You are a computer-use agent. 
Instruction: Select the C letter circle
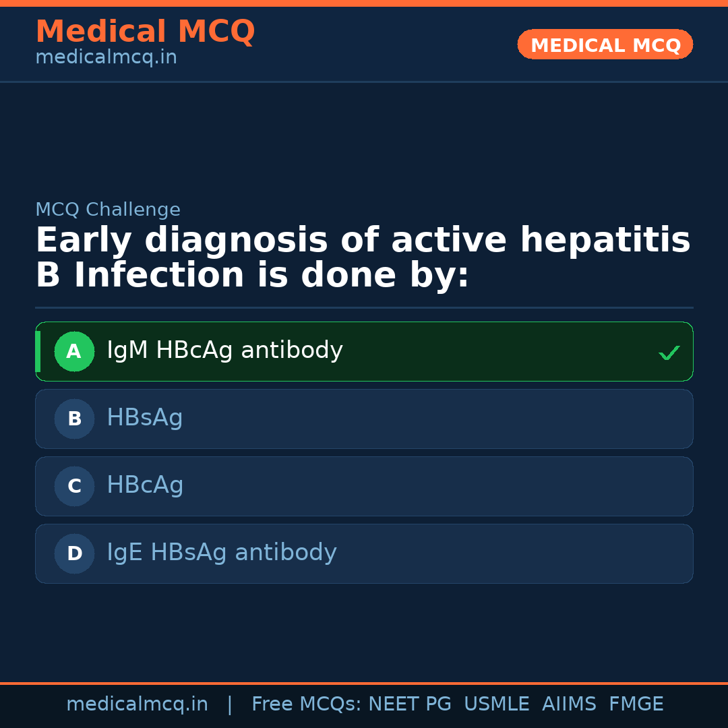click(x=74, y=487)
